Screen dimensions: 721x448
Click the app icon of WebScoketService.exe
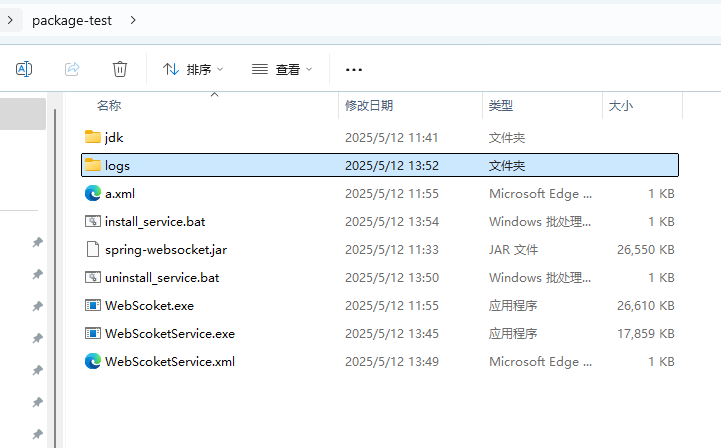[x=93, y=333]
